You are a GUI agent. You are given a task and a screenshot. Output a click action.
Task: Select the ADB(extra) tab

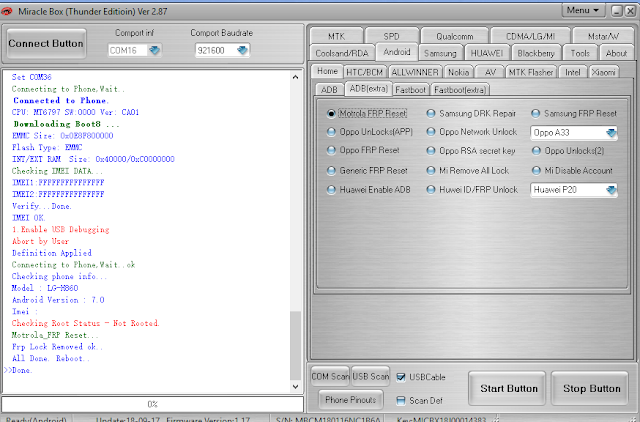(369, 89)
